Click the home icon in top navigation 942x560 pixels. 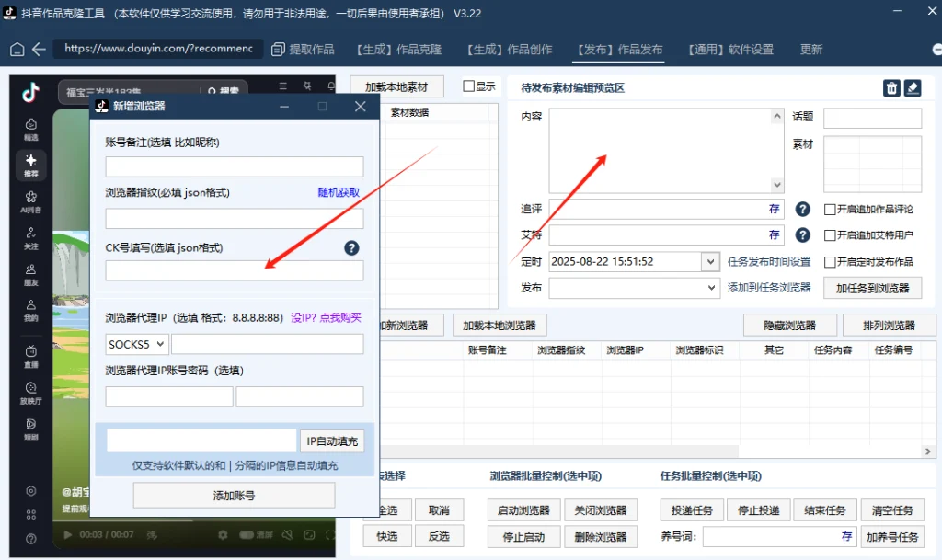17,50
